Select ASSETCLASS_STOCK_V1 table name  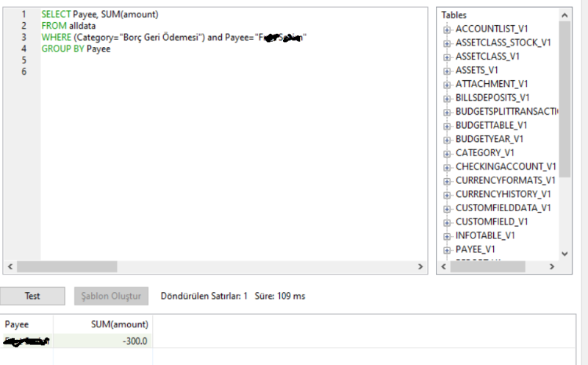click(503, 43)
